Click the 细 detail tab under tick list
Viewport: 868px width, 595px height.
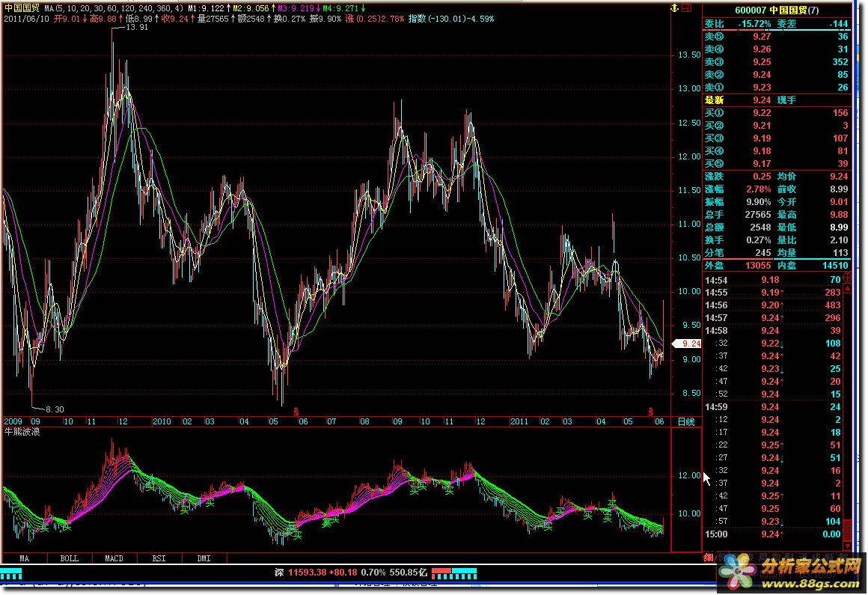click(708, 558)
